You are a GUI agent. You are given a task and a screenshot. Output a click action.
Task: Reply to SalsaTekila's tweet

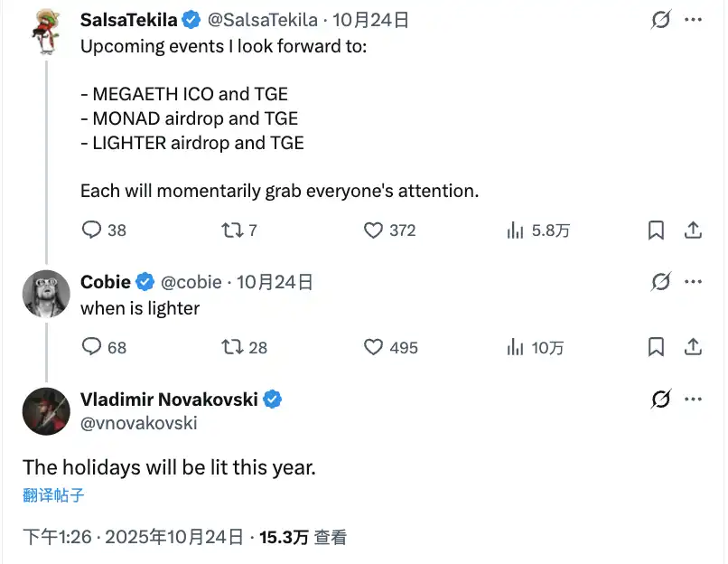tap(92, 230)
